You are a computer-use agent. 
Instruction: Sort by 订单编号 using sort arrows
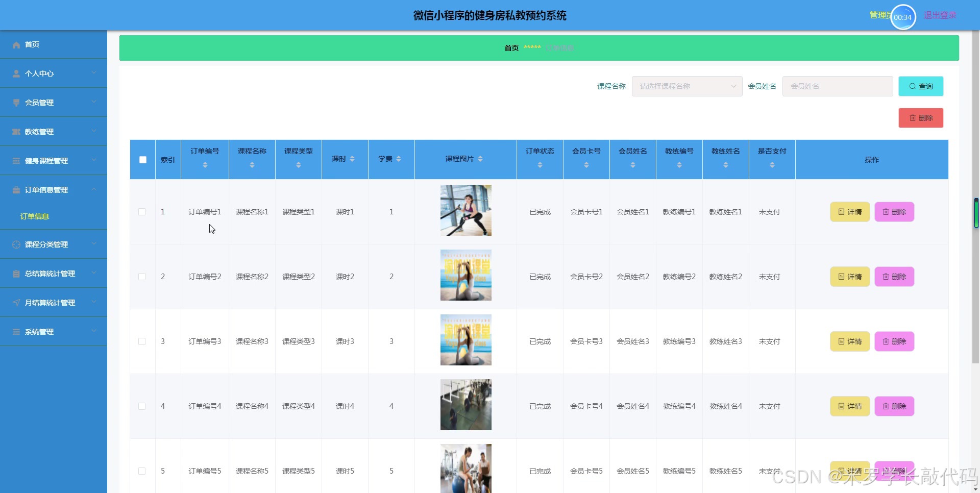(x=205, y=165)
